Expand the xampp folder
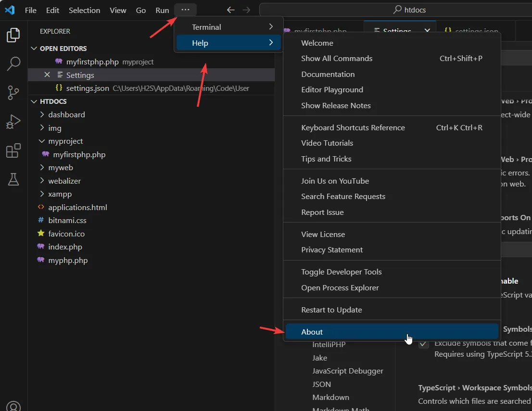 coord(42,194)
